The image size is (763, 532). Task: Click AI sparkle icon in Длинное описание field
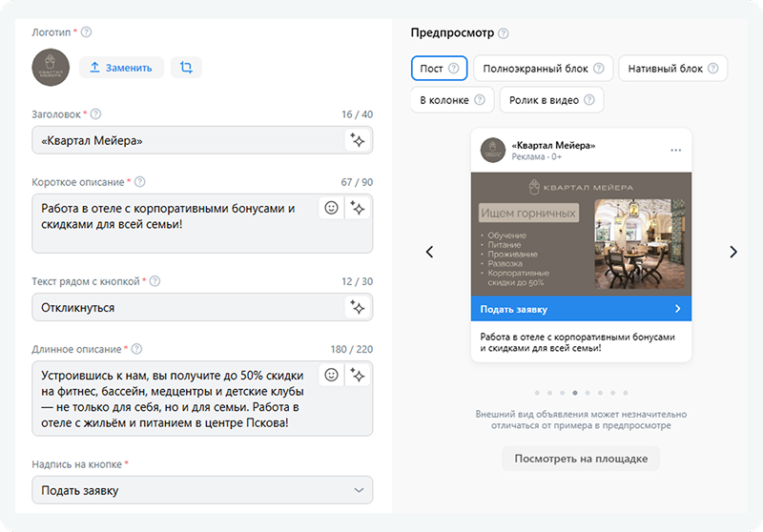coord(358,375)
